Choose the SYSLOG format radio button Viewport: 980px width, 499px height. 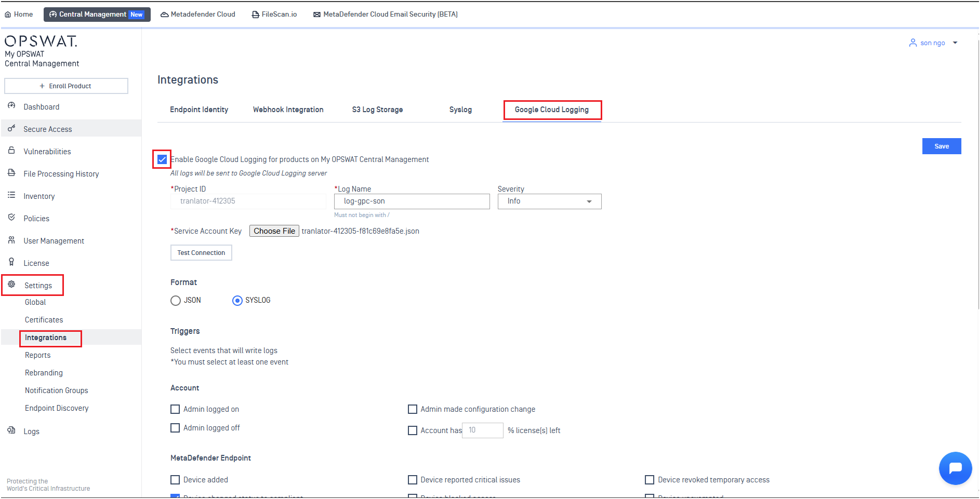(237, 301)
